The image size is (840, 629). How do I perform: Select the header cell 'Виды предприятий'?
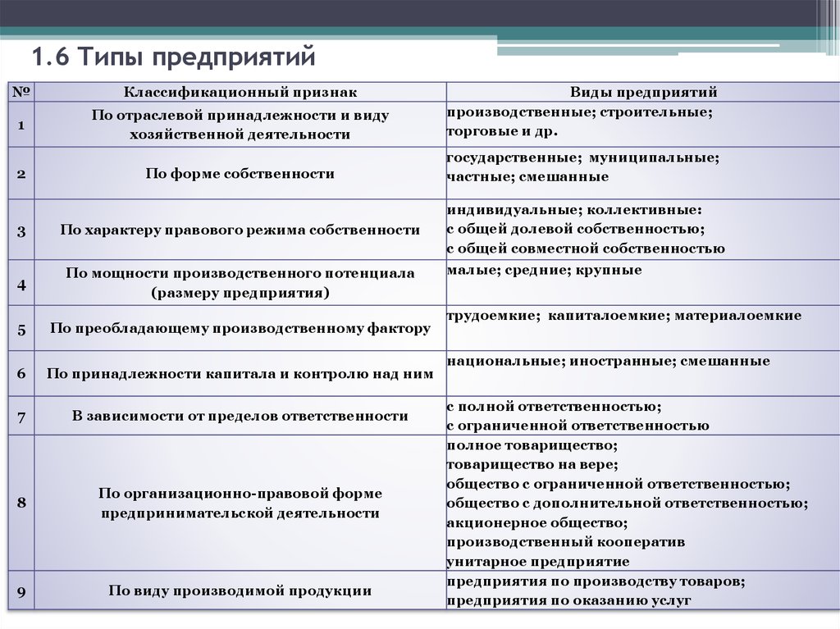(643, 92)
